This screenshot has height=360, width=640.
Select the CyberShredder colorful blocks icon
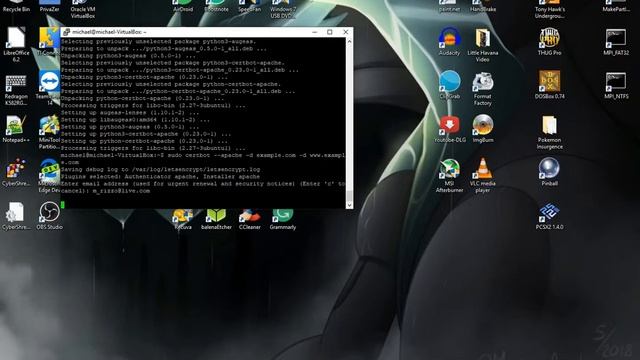click(16, 172)
